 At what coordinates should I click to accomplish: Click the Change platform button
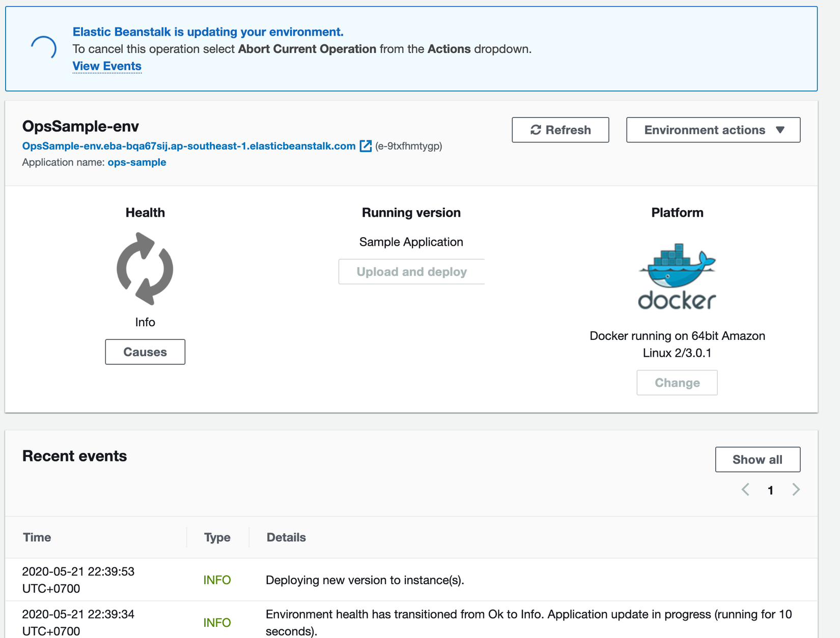pyautogui.click(x=677, y=383)
